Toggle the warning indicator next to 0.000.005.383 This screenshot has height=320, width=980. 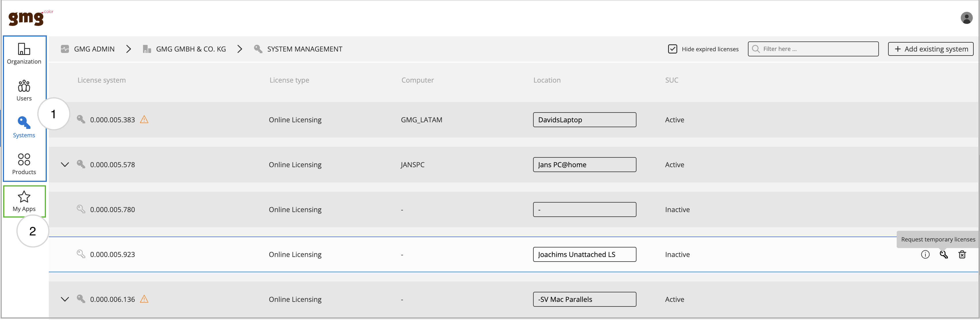click(x=144, y=119)
